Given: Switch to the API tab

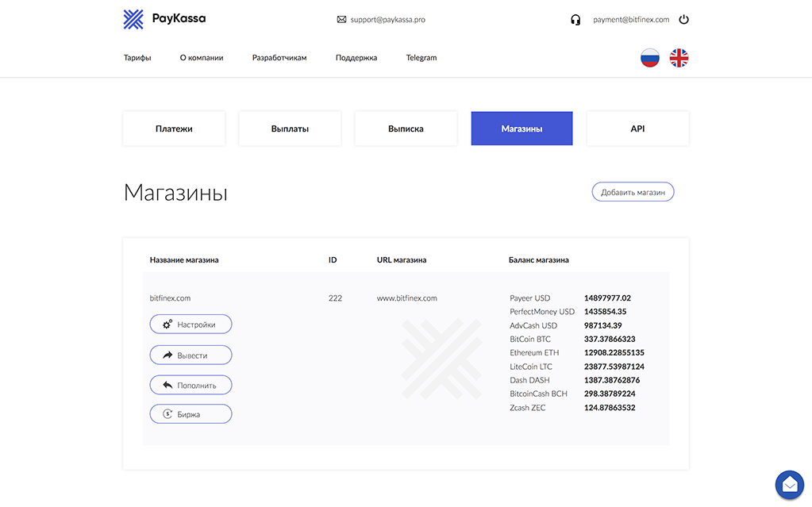Looking at the screenshot, I should [638, 129].
